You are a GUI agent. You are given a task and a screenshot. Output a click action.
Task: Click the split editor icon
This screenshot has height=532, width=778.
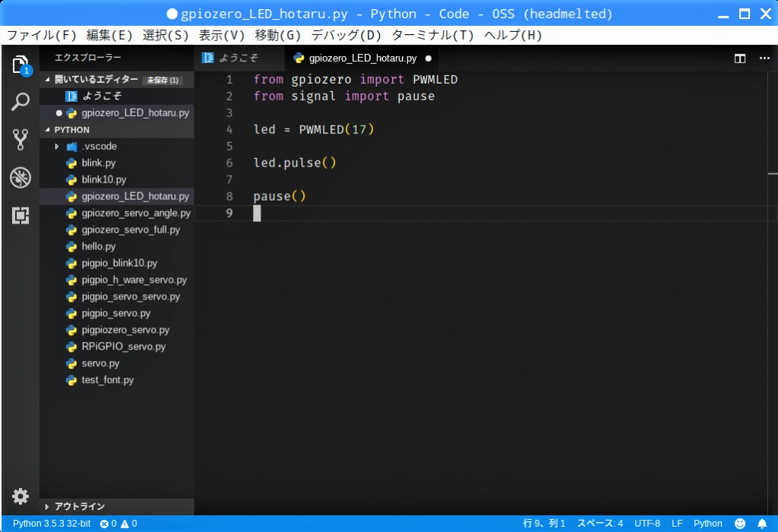click(x=739, y=59)
